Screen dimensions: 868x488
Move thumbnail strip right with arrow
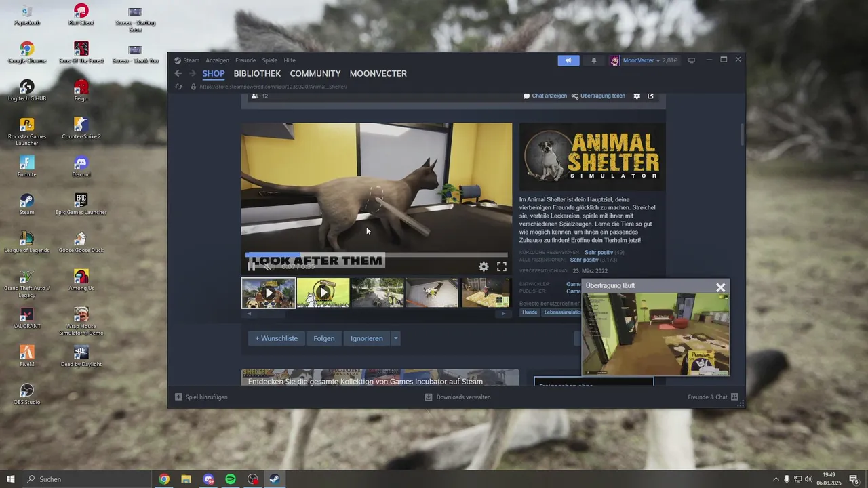[502, 314]
